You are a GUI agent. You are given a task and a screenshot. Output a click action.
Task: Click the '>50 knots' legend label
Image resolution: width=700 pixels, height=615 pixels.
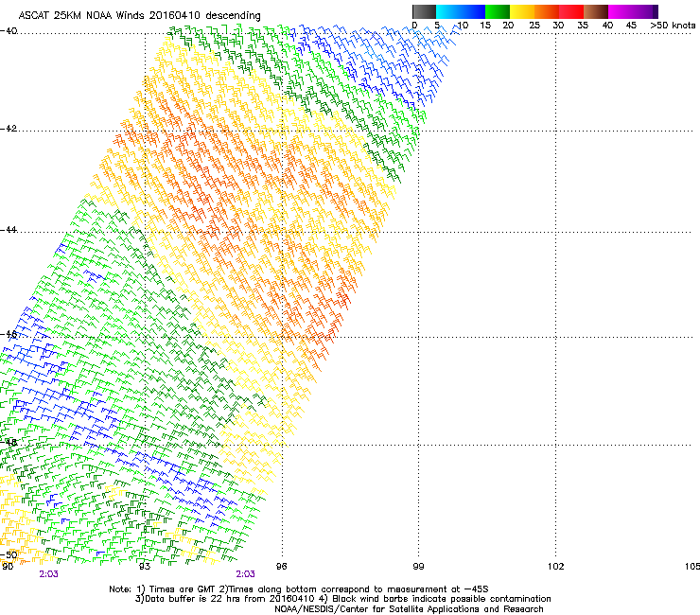[x=673, y=26]
